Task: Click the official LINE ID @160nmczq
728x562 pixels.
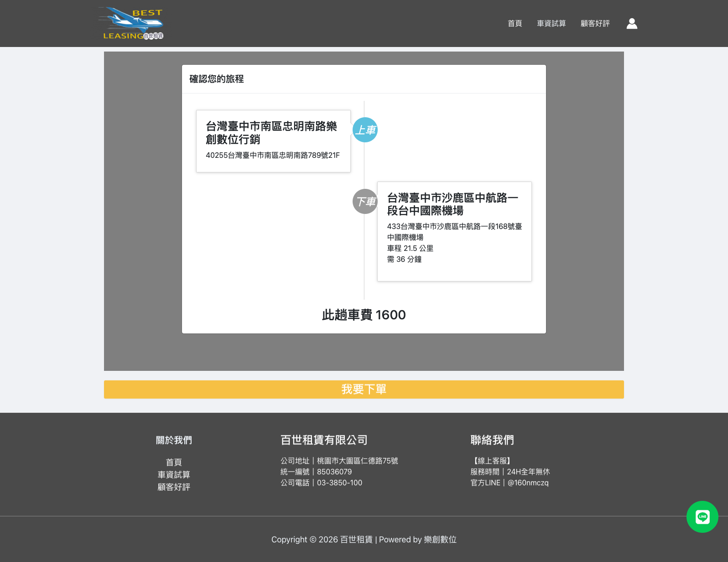Action: (x=528, y=483)
